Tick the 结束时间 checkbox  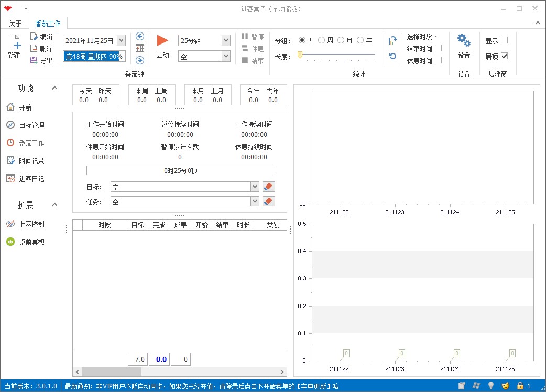tap(438, 48)
